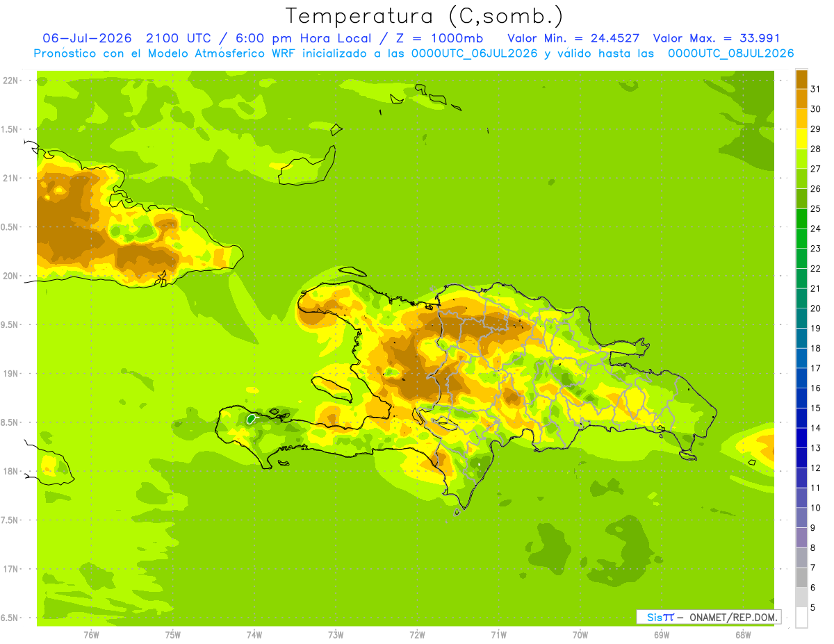
Task: Click the "Valor Min. = 24.4527" text
Action: point(574,38)
